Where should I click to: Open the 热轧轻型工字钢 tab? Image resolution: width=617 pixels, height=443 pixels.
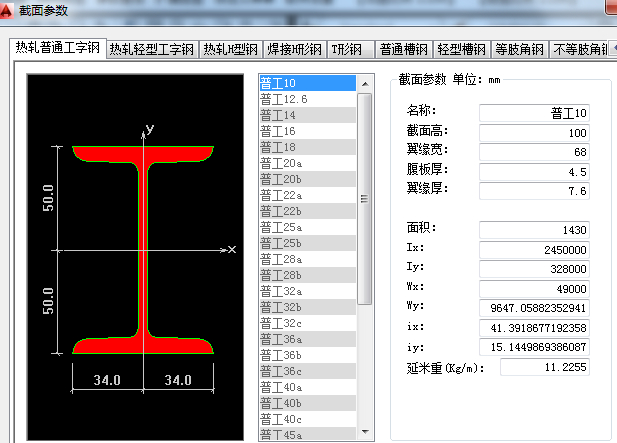coord(152,50)
